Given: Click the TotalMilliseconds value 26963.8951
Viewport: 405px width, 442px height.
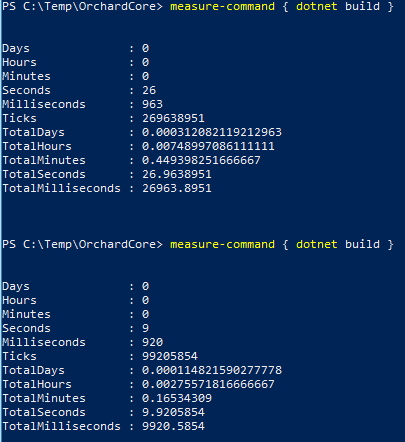Looking at the screenshot, I should 177,188.
